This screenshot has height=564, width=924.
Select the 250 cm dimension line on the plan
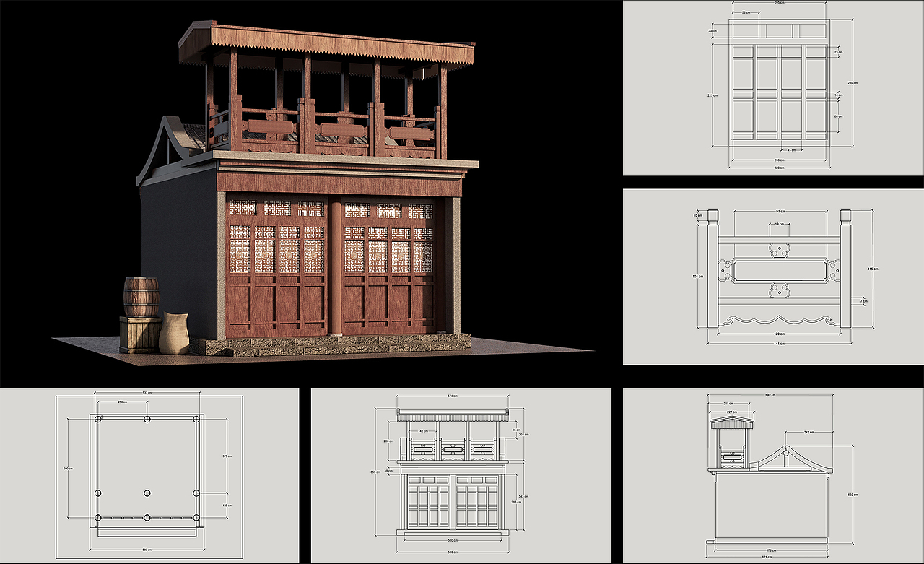[121, 402]
